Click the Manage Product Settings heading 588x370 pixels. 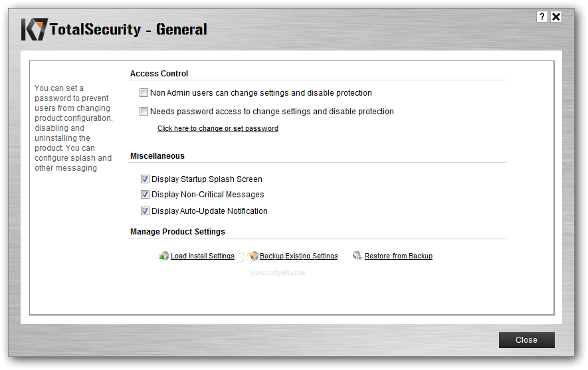coord(178,232)
